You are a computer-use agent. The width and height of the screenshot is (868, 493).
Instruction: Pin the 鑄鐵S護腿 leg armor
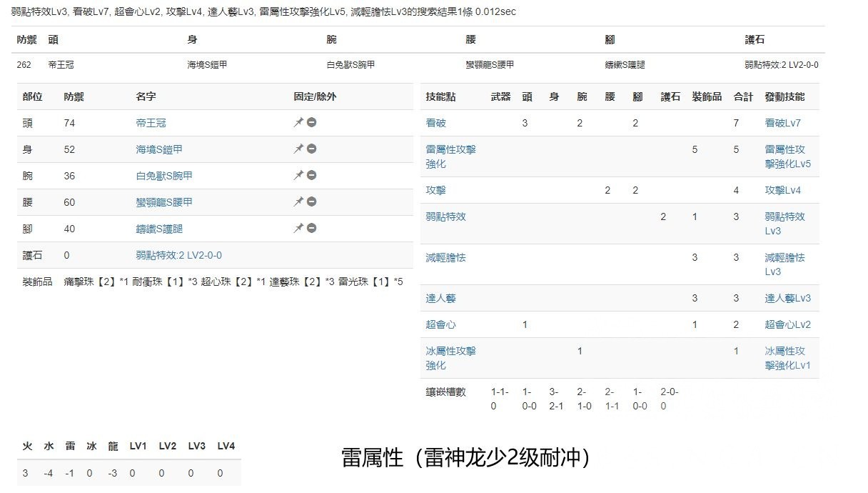click(x=298, y=228)
